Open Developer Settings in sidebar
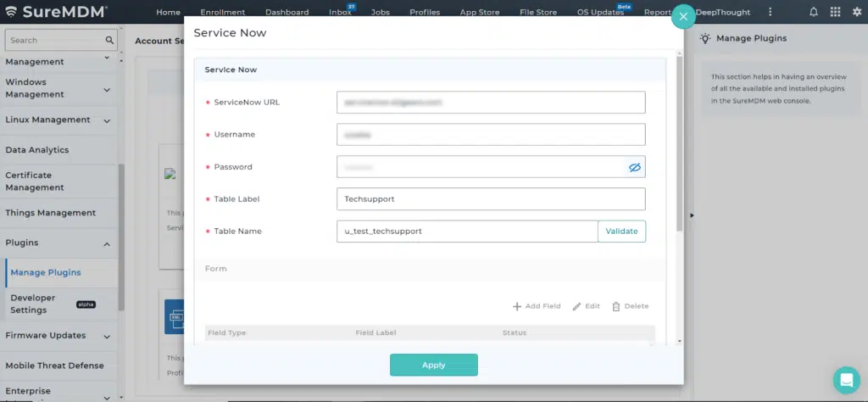The height and width of the screenshot is (402, 868). tap(33, 304)
